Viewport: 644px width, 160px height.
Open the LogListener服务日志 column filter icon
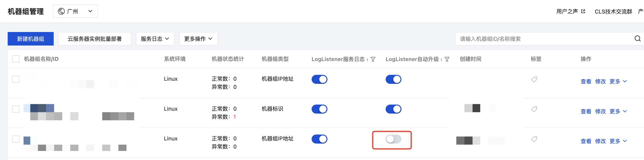click(373, 59)
